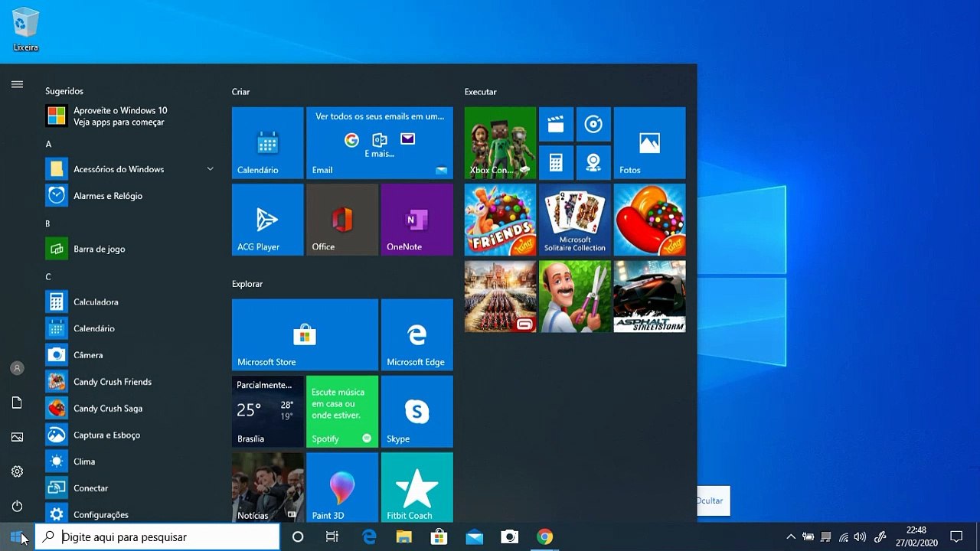Open Calendário from app list

coord(130,328)
